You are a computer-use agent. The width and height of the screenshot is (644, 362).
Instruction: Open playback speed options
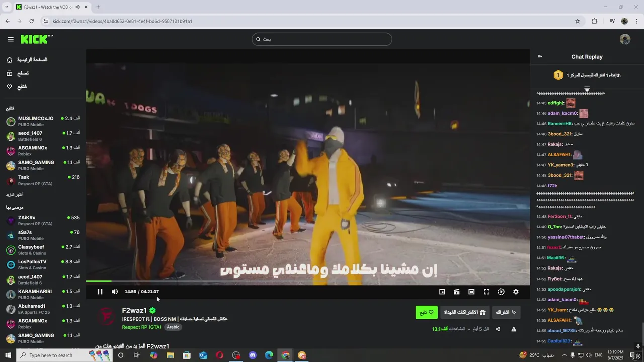click(501, 292)
